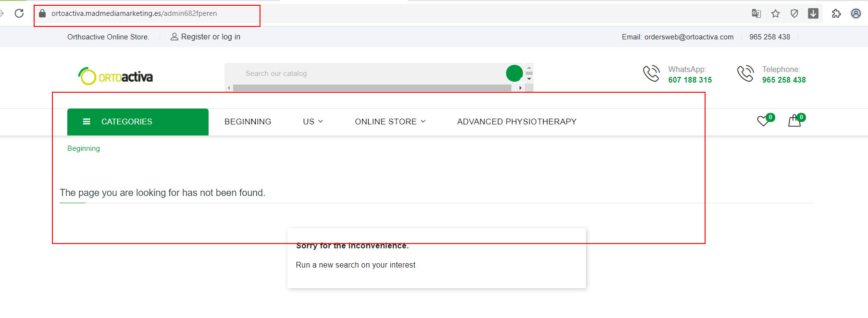Click the WhatsApp number 607 188 315
This screenshot has width=868, height=318.
(690, 80)
